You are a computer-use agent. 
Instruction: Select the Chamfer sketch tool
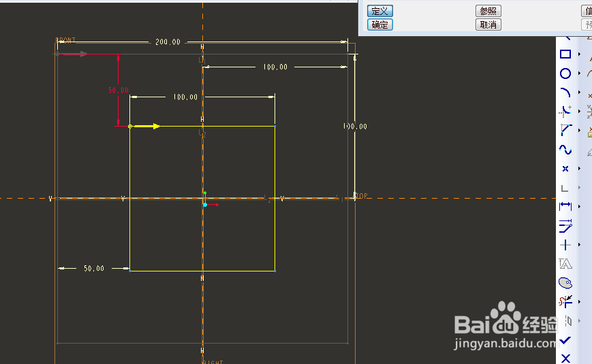click(565, 130)
